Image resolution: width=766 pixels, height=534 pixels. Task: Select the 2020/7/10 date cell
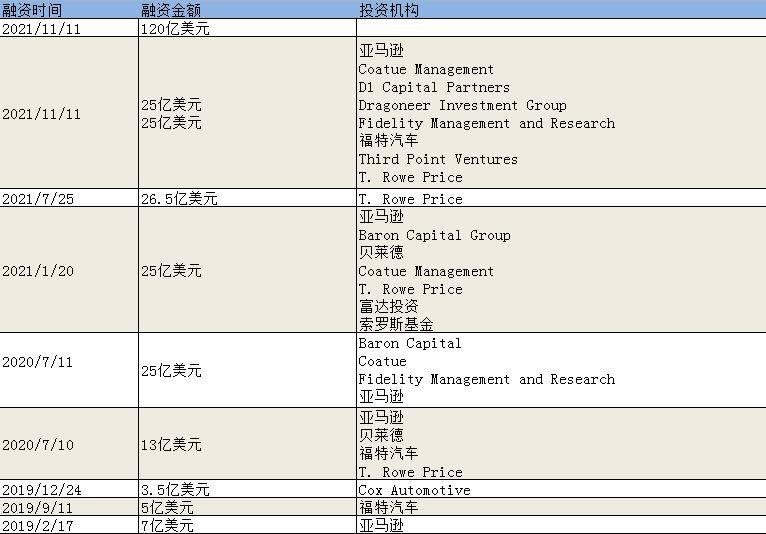click(37, 444)
